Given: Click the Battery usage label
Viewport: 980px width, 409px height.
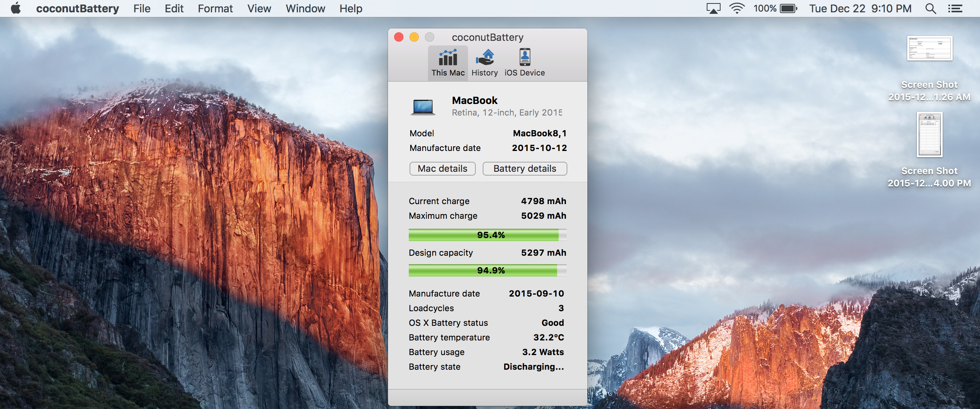Looking at the screenshot, I should click(436, 352).
